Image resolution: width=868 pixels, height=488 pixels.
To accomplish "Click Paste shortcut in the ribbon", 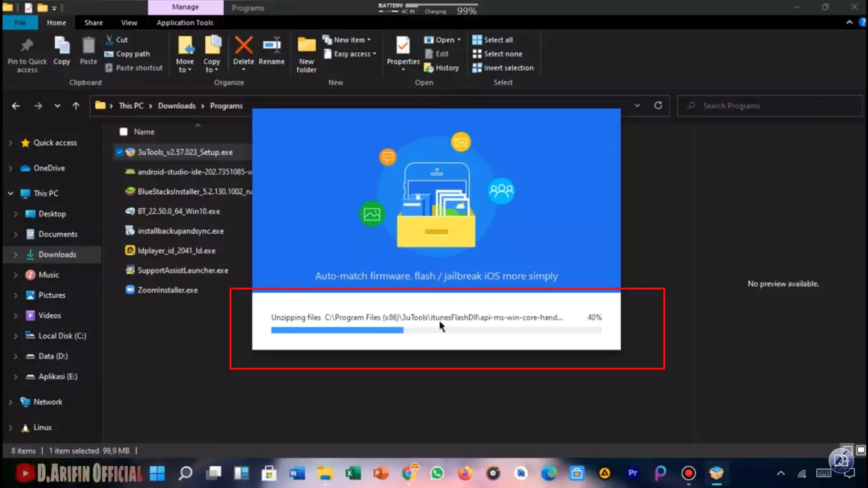I will point(134,68).
